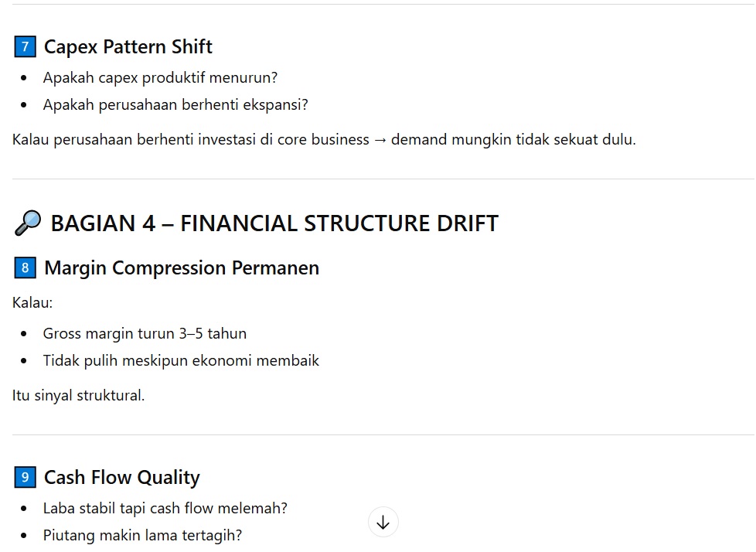Click "Tidak pulih meskipun ekonomi membaik" bullet
This screenshot has width=756, height=552.
[x=181, y=360]
